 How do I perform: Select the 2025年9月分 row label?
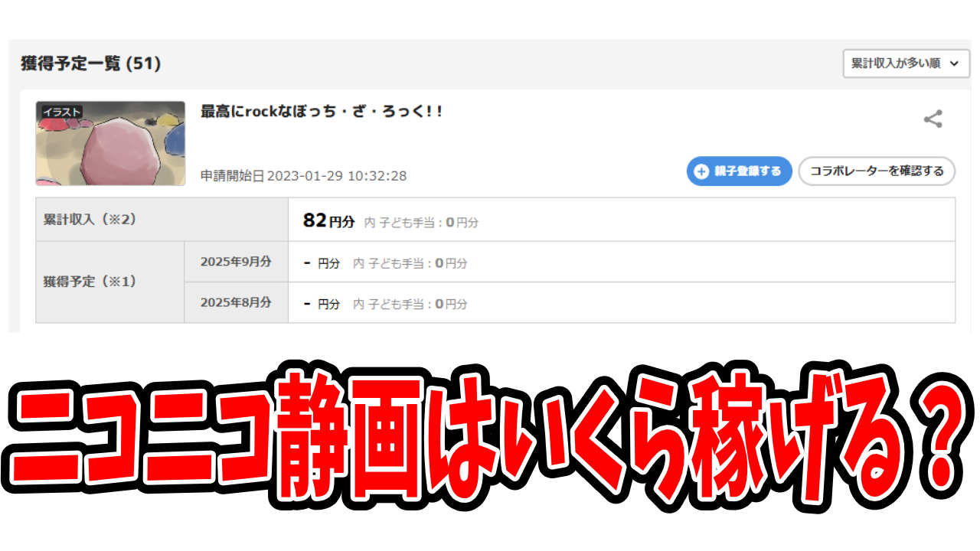[x=236, y=262]
